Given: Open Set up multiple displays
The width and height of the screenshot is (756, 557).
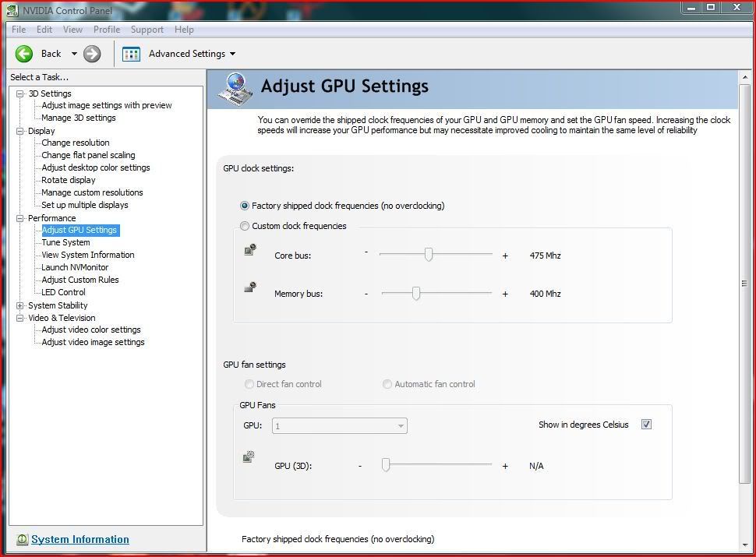Looking at the screenshot, I should pos(85,205).
